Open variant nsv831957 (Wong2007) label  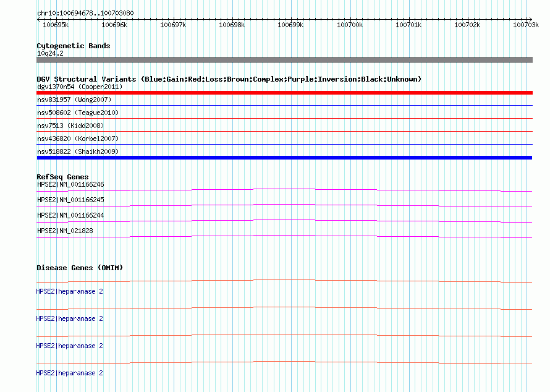point(74,100)
